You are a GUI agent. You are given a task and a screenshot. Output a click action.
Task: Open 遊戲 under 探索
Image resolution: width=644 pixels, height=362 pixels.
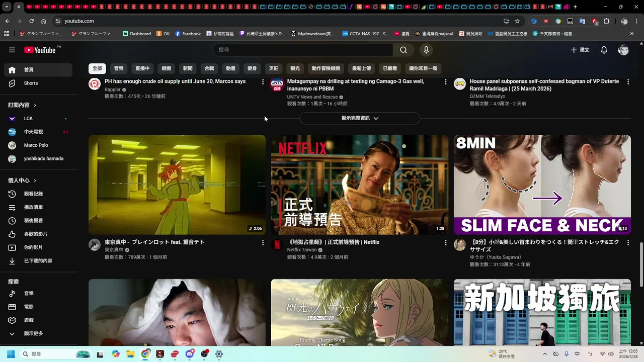click(x=38, y=320)
